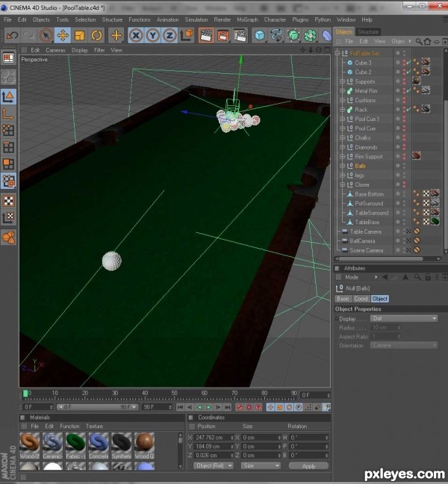This screenshot has height=484, width=448.
Task: Select the green Fabric material swatch
Action: tap(75, 446)
